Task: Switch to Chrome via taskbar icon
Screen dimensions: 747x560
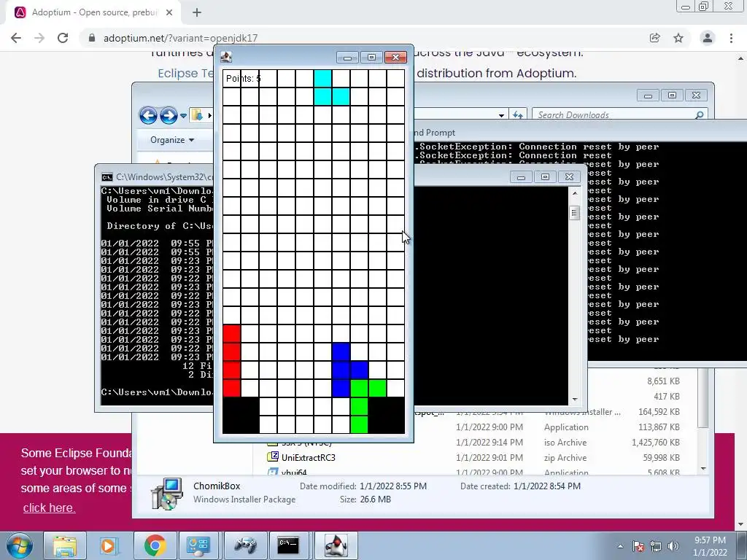Action: [x=155, y=545]
